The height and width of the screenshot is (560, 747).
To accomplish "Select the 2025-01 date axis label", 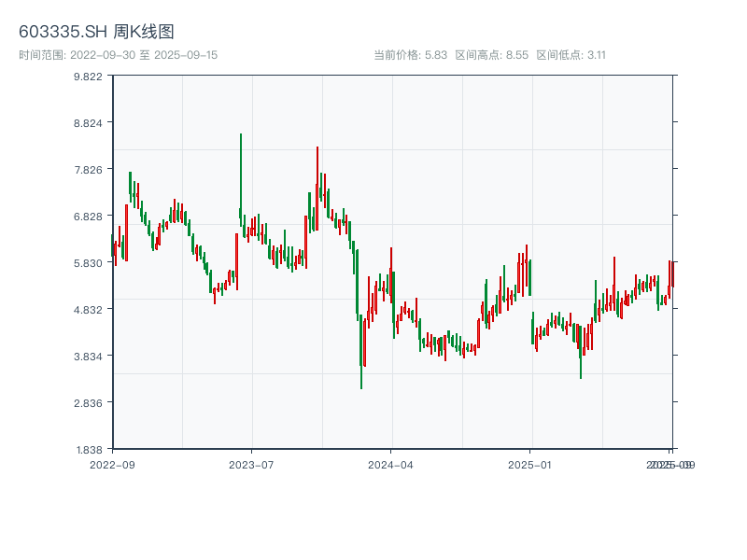I will [x=532, y=464].
